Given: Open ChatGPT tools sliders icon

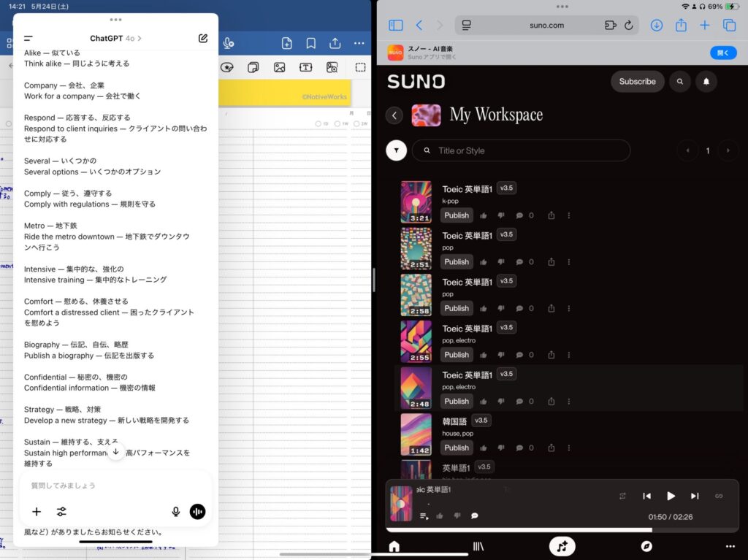Looking at the screenshot, I should 61,512.
